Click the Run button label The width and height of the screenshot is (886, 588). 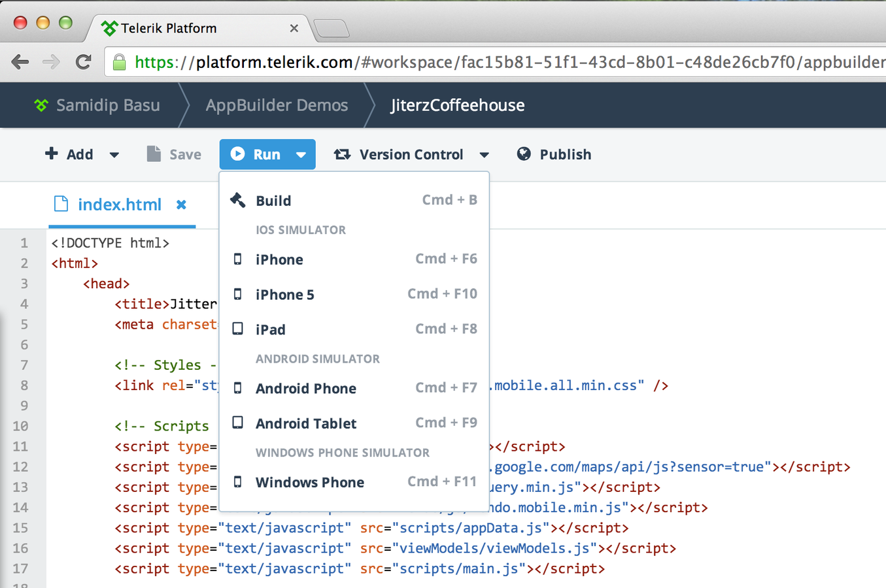267,154
